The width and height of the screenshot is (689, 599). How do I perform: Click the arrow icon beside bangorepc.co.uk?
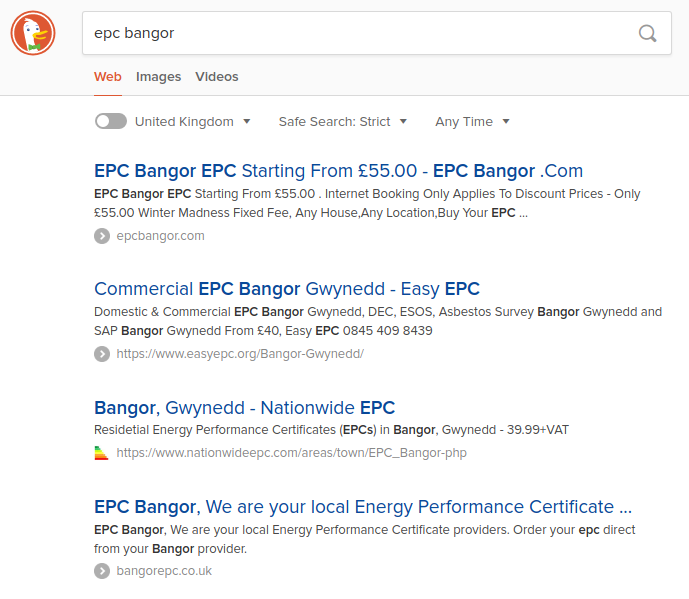click(x=102, y=571)
